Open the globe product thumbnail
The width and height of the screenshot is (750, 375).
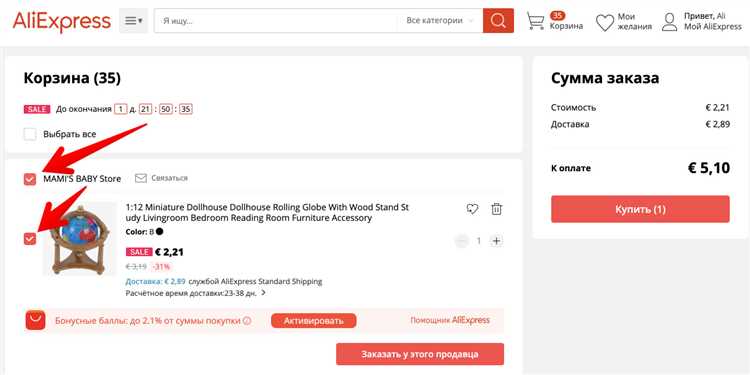(80, 239)
